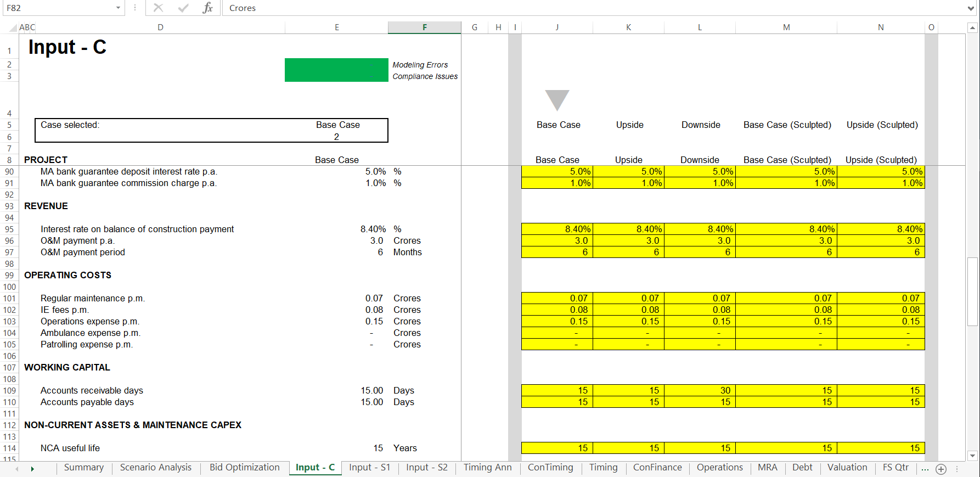The height and width of the screenshot is (477, 980).
Task: Click the WORKING CAPITAL heading
Action: point(67,367)
